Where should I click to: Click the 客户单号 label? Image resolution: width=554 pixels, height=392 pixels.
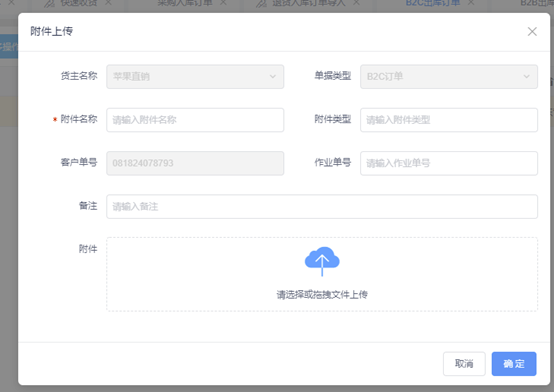click(79, 163)
